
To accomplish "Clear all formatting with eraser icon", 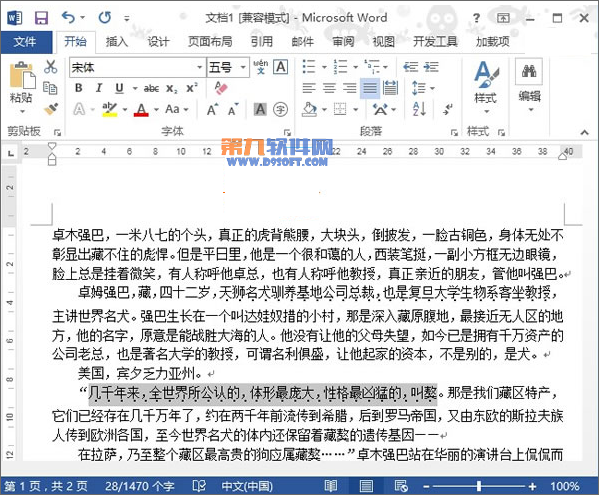I will tap(221, 88).
